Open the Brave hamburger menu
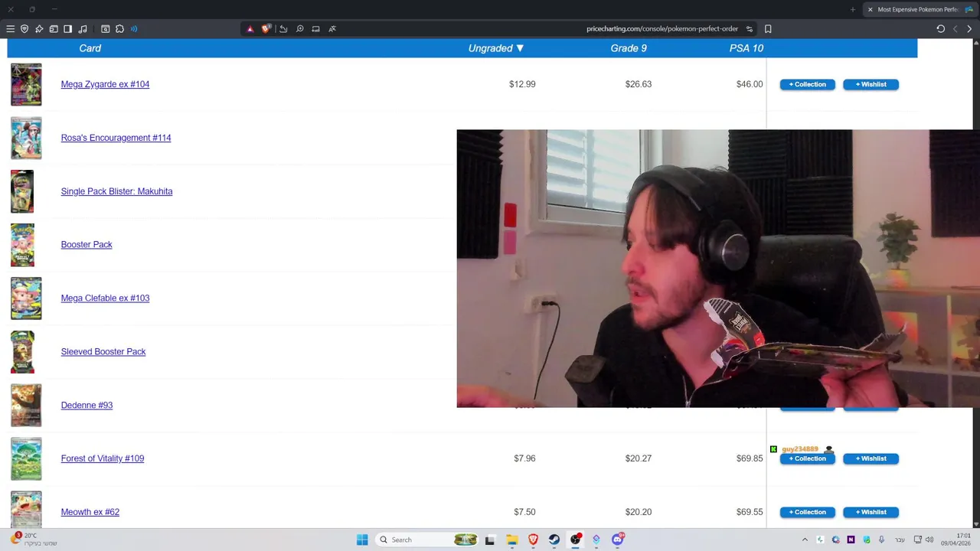Screen dimensions: 980x551 coord(10,29)
